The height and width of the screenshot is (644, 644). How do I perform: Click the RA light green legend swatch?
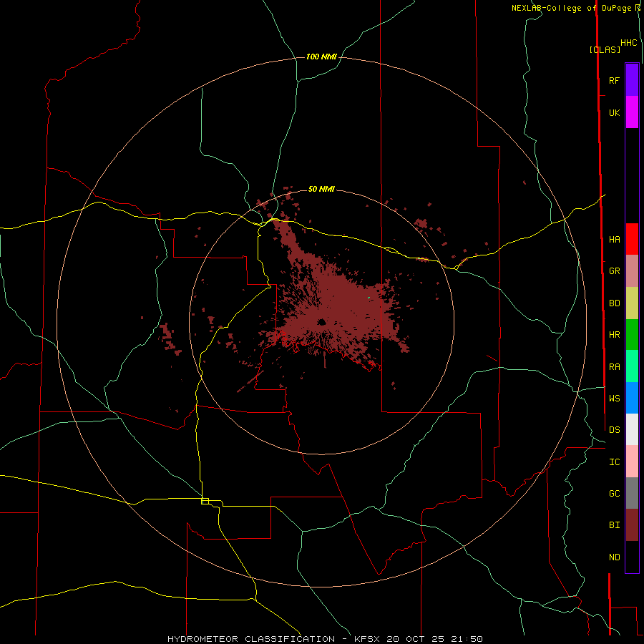coord(632,366)
